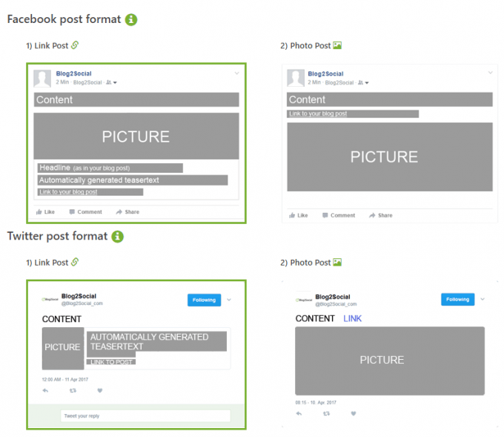Expand chevron menu in Facebook Link Post preview
504x437 pixels.
click(x=236, y=73)
